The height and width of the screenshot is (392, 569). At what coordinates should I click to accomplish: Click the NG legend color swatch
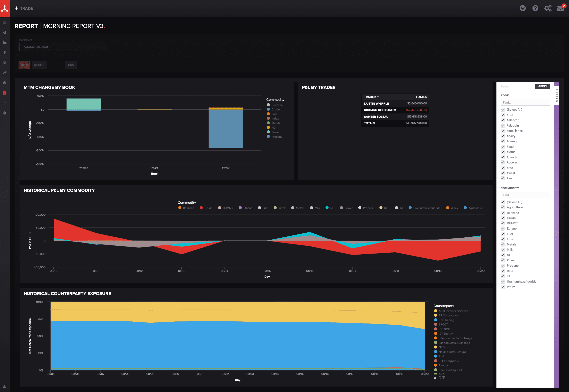click(327, 208)
